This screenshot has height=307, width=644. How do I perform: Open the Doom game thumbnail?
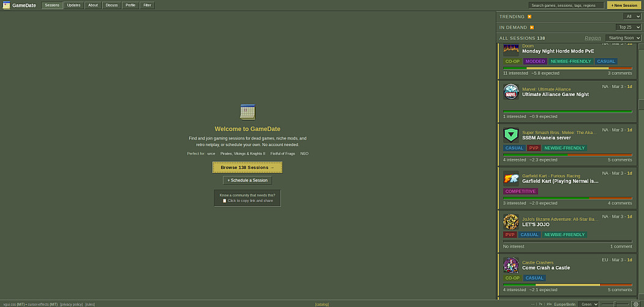pyautogui.click(x=511, y=49)
